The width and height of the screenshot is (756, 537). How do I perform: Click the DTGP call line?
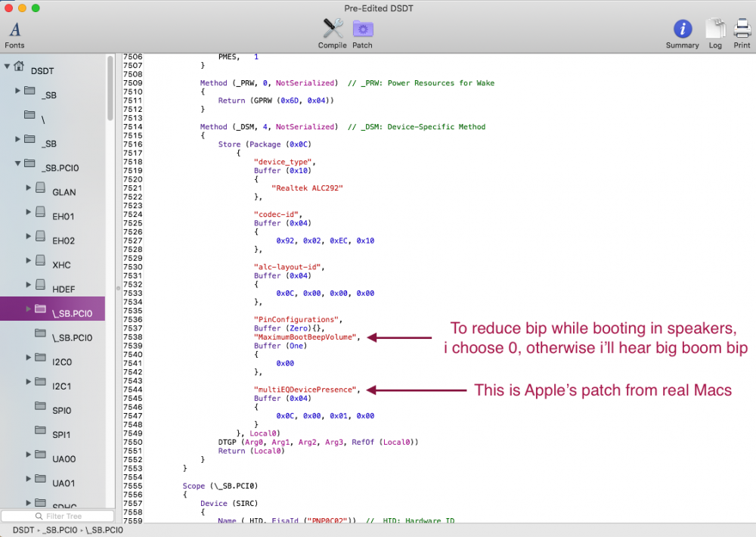[x=318, y=442]
